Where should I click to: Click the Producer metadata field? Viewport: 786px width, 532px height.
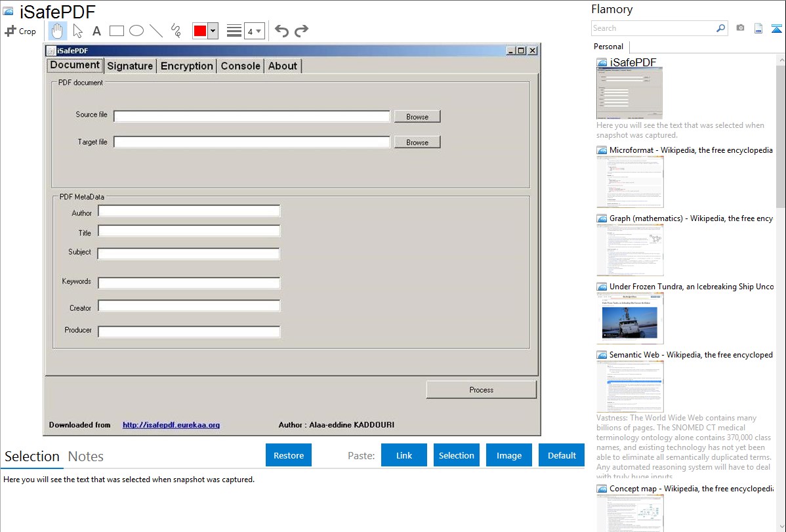point(189,331)
